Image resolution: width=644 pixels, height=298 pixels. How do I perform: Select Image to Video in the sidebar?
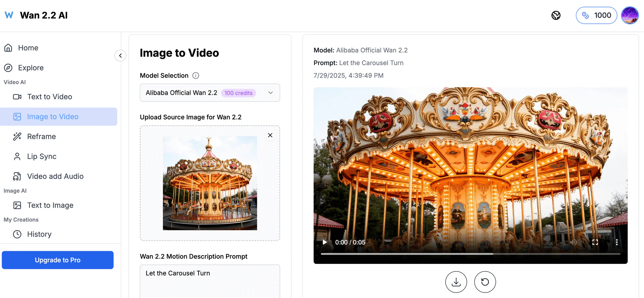[x=59, y=117]
